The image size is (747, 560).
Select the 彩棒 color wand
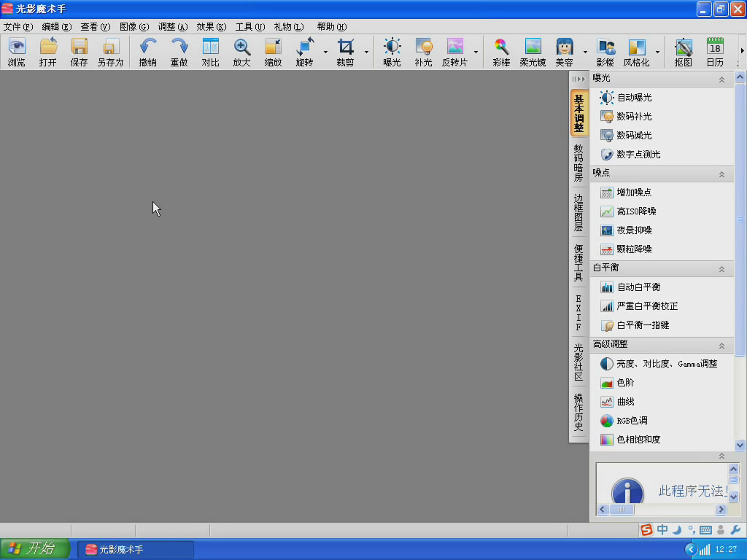501,52
